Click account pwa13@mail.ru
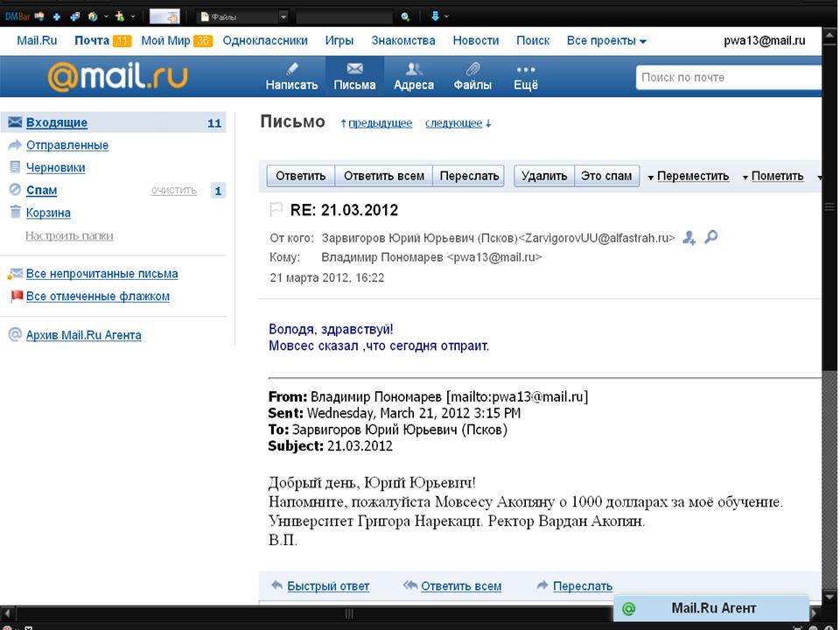 (x=765, y=41)
